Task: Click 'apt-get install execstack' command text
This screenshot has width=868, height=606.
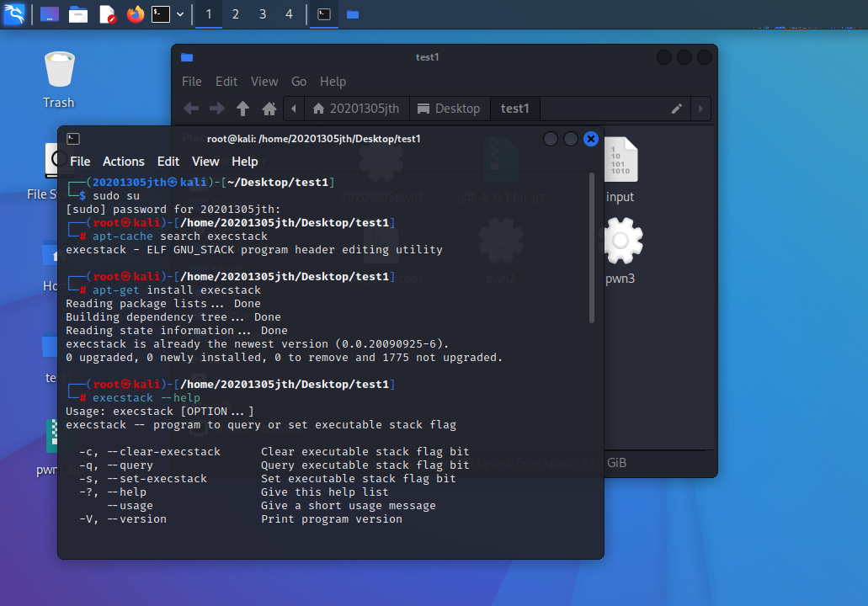Action: tap(177, 290)
